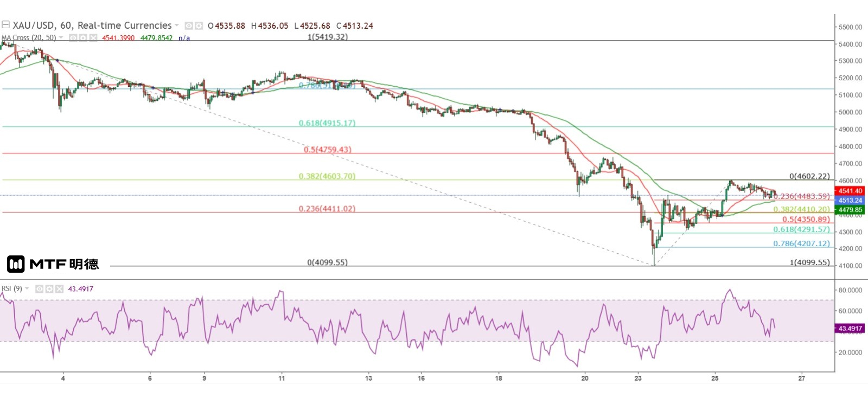Hide the MA Cross indicator using eye icon

(73, 38)
